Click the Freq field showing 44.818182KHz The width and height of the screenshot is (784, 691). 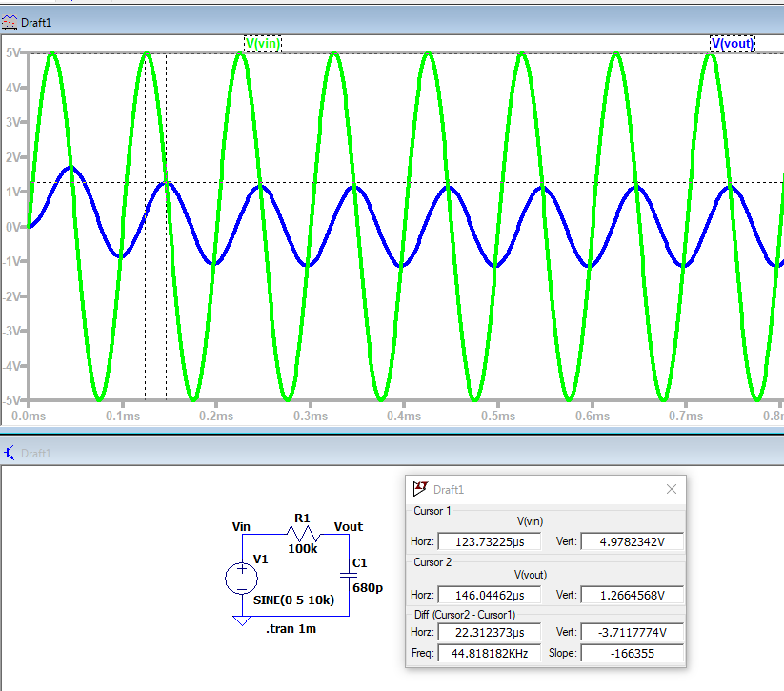tap(489, 654)
